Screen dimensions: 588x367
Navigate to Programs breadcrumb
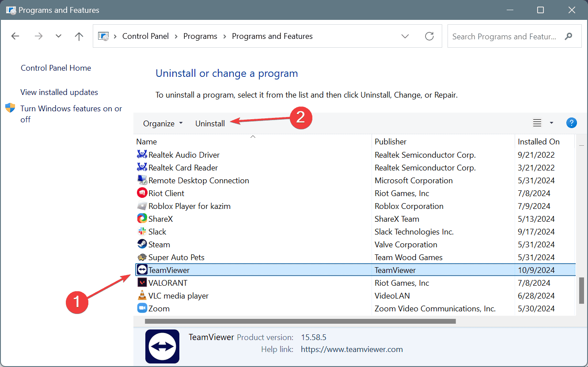pyautogui.click(x=200, y=36)
